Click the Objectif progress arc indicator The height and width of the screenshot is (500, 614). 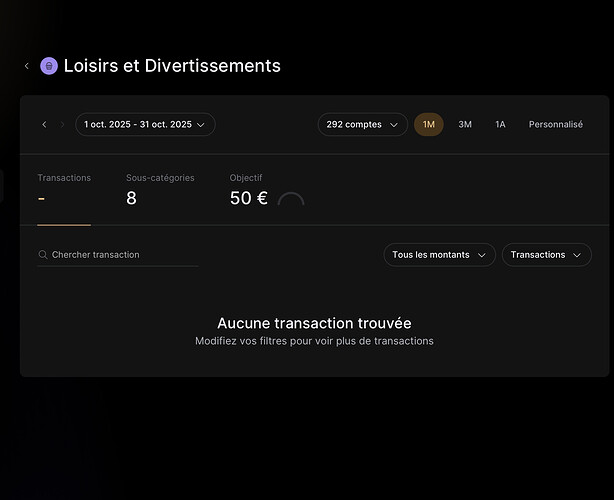(x=291, y=200)
